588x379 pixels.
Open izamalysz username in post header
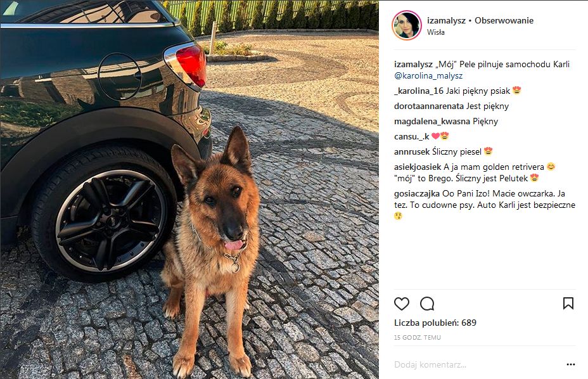[x=446, y=21]
